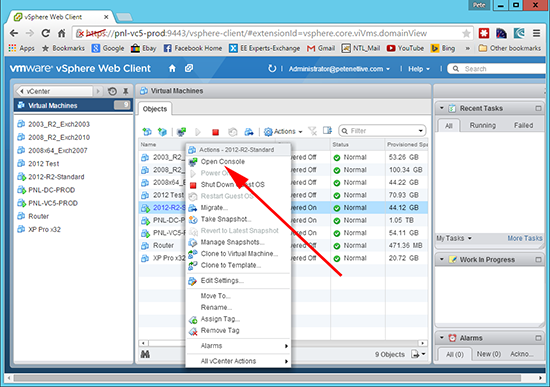Switch to the Objects tab
Viewport: 550px width, 387px height.
[155, 109]
